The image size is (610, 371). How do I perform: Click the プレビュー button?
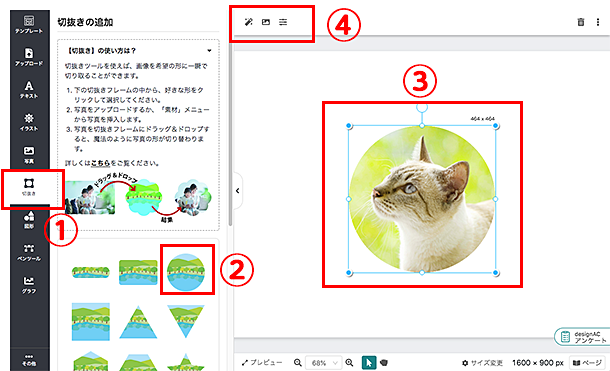(262, 362)
